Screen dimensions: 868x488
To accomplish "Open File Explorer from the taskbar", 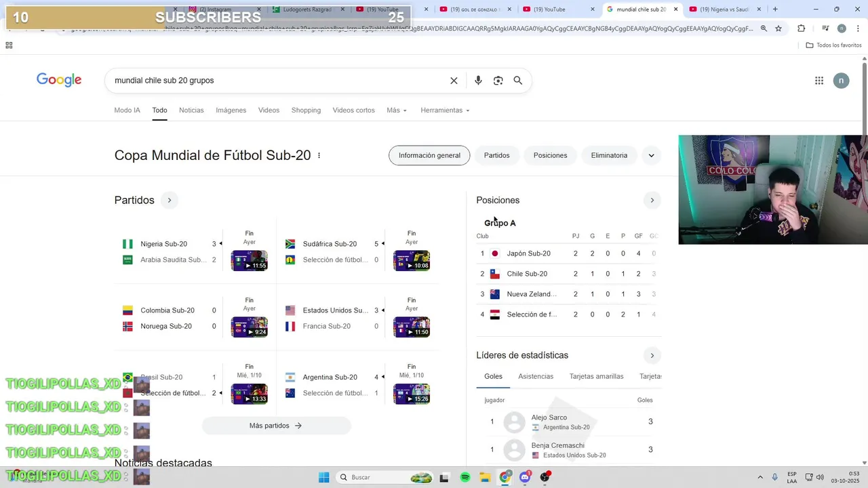I will pos(485,477).
